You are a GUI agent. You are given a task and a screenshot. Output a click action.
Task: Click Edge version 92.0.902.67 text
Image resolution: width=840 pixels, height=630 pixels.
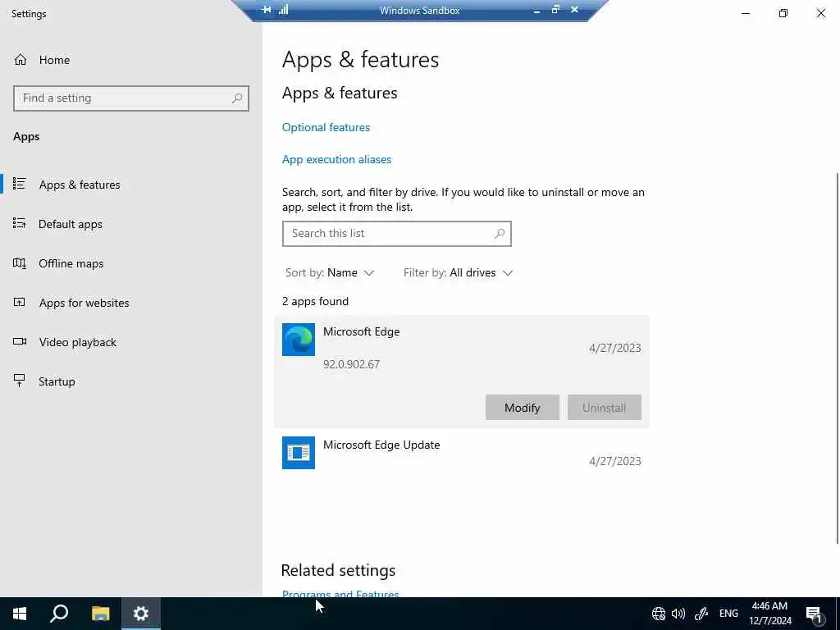click(x=351, y=364)
